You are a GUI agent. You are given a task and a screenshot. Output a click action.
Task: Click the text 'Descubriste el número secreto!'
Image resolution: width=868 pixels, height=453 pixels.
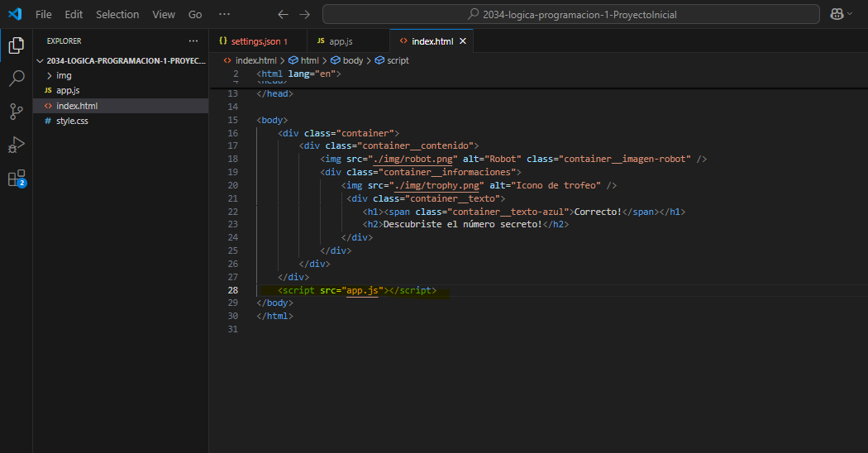point(463,224)
